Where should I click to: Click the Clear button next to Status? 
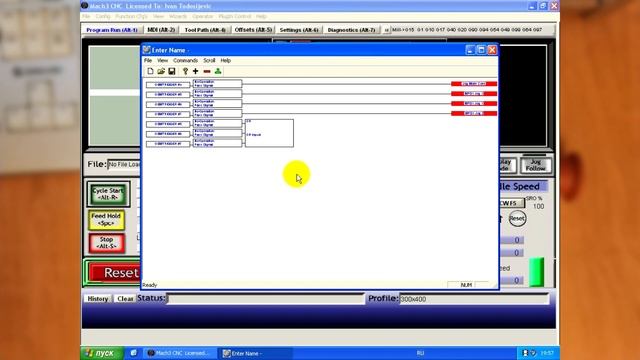[124, 299]
